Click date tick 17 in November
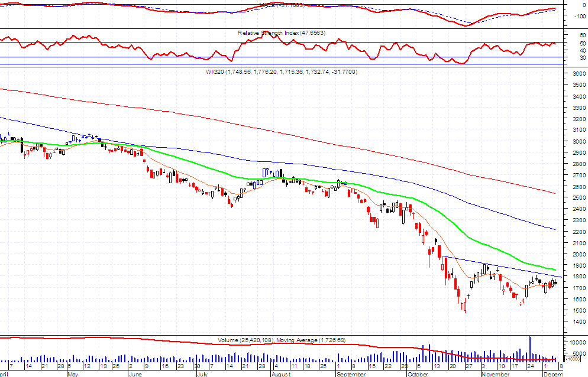 [x=515, y=366]
